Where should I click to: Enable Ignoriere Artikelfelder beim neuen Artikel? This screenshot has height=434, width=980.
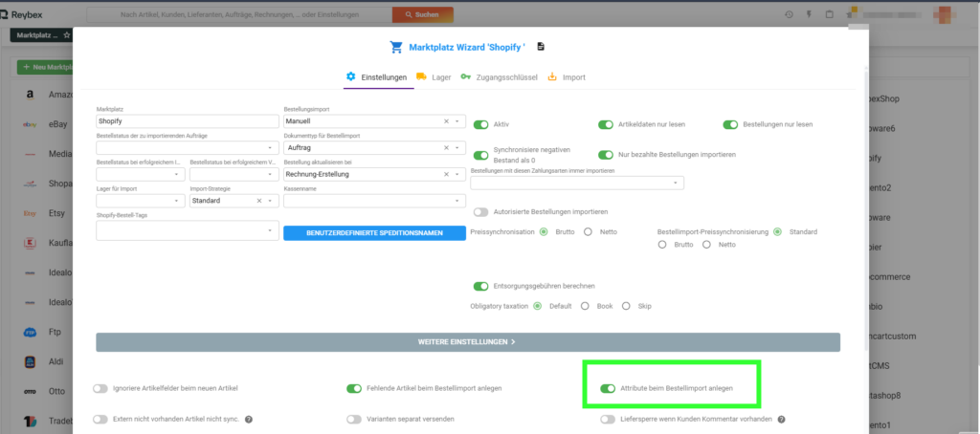pos(100,388)
